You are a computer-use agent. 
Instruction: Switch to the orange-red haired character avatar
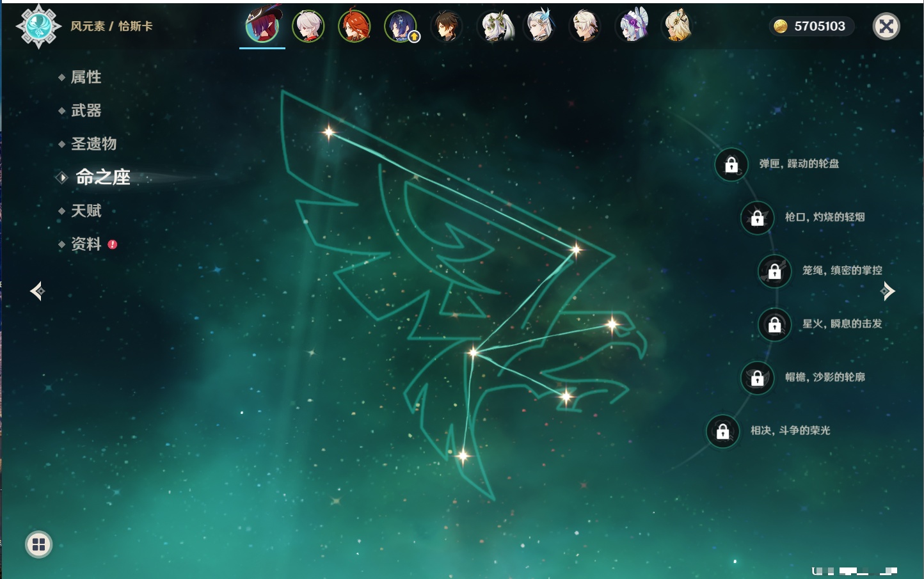pos(354,26)
